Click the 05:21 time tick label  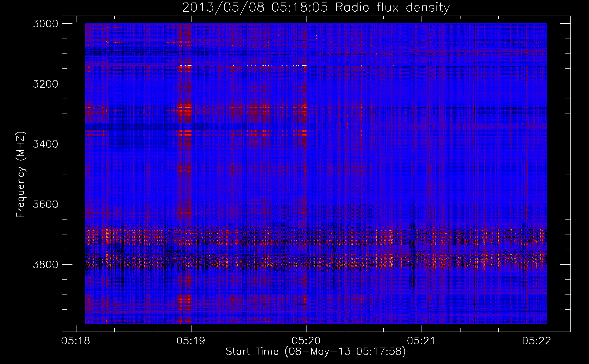421,341
